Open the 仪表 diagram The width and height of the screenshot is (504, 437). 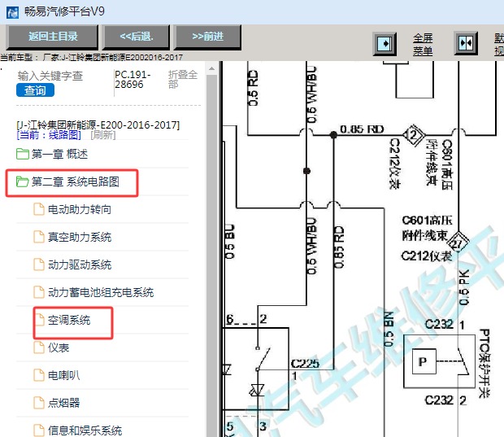[x=59, y=347]
